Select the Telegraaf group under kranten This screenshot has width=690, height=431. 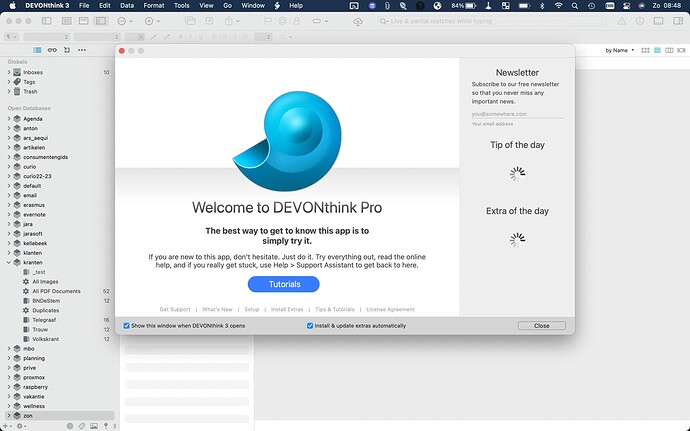pos(44,320)
